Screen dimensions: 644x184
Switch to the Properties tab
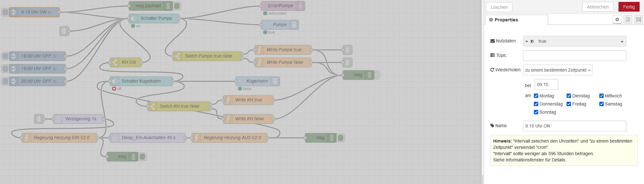click(x=516, y=20)
